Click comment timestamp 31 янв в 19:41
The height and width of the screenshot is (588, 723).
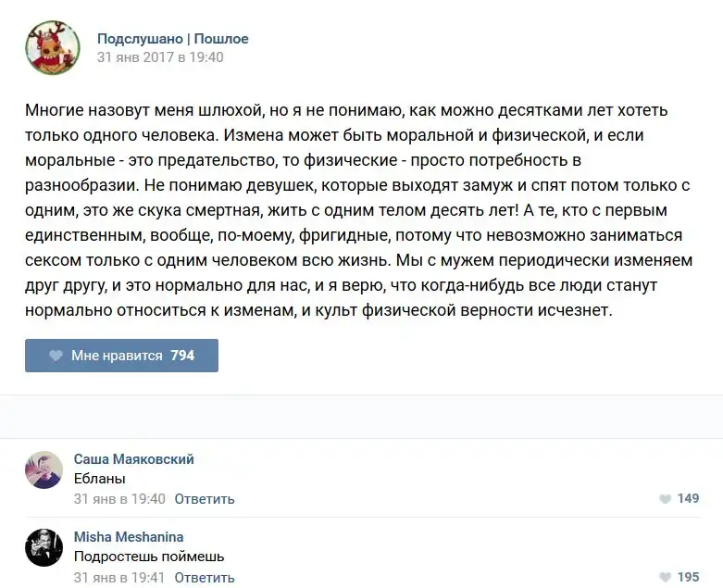click(x=119, y=578)
